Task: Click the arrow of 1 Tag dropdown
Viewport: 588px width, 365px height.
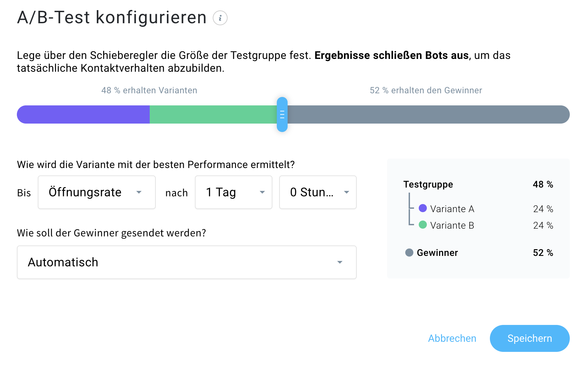Action: click(x=262, y=192)
